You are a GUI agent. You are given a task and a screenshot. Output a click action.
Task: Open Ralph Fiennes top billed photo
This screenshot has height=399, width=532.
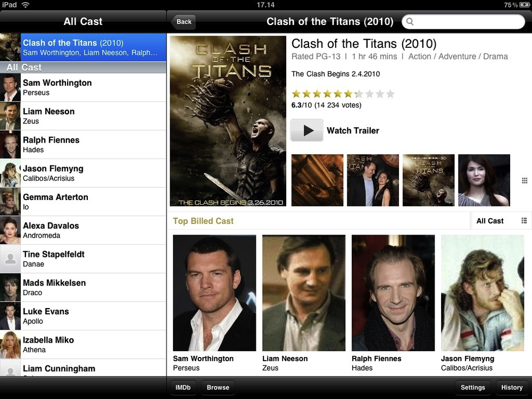(x=393, y=293)
